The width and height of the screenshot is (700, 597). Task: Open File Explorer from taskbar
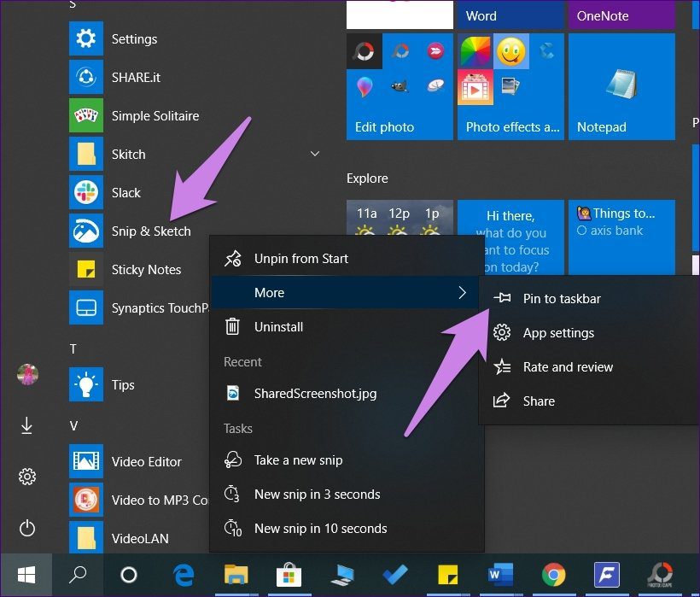[x=236, y=575]
